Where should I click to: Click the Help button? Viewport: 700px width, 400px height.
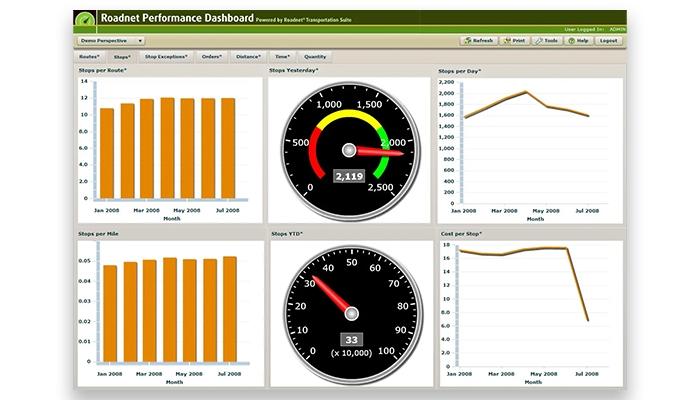click(x=578, y=41)
